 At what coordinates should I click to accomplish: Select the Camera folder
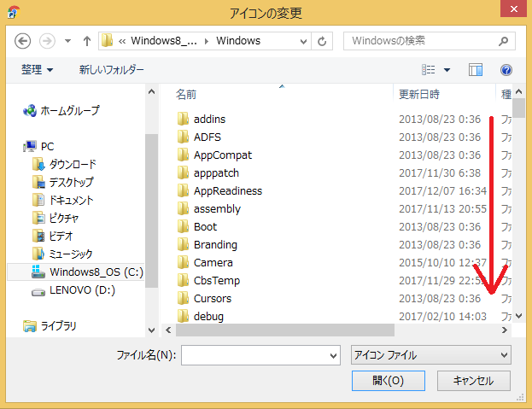pos(205,262)
